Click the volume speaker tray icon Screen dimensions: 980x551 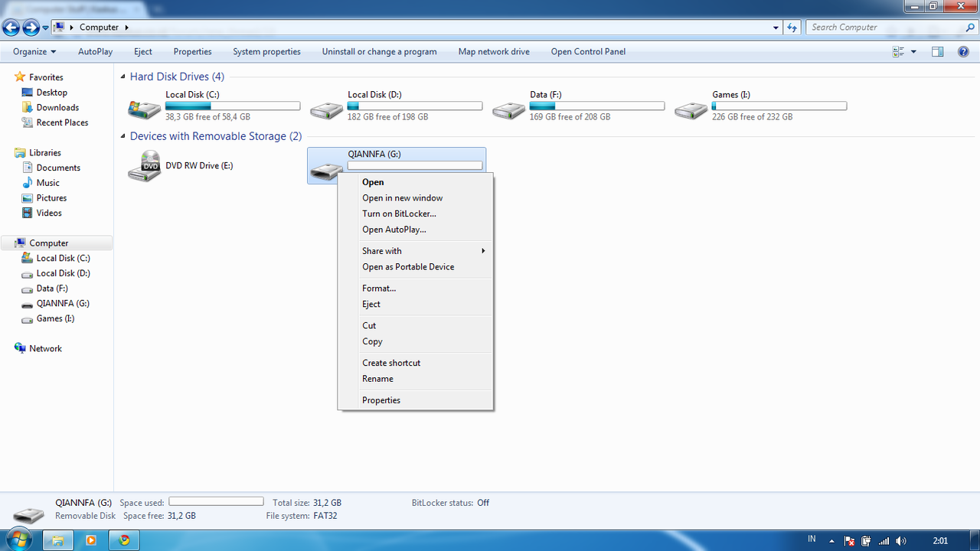tap(901, 541)
